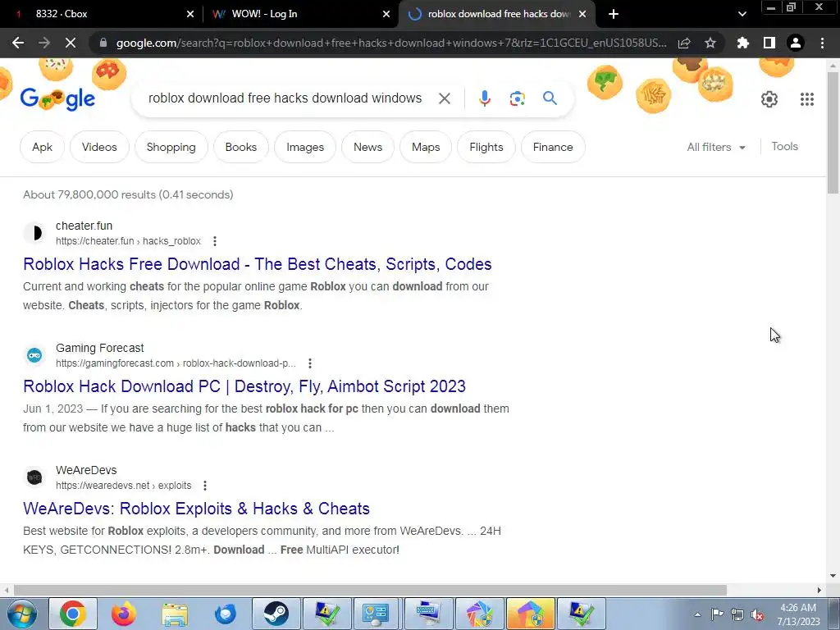
Task: Open the muted volume tray icon
Action: (757, 614)
